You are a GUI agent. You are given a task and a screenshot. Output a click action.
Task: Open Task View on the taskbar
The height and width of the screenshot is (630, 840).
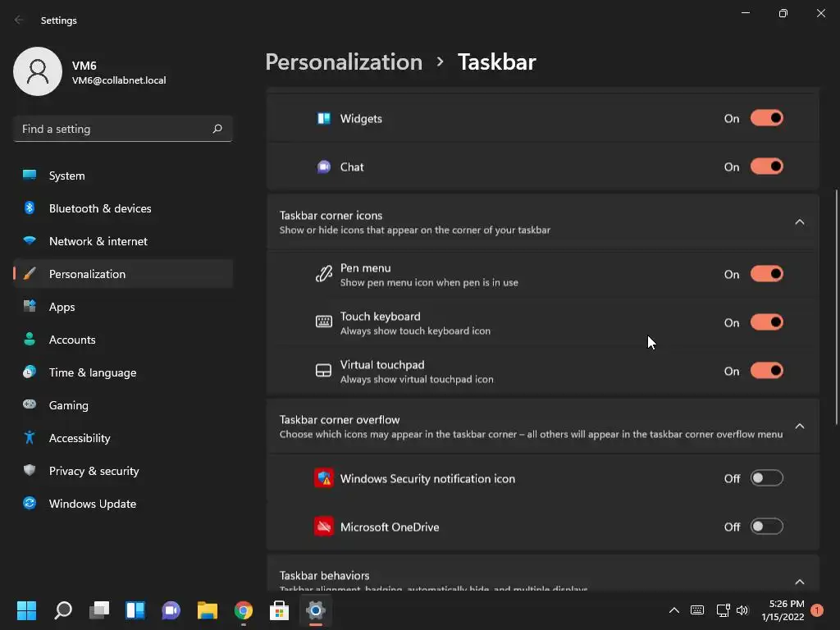[99, 610]
